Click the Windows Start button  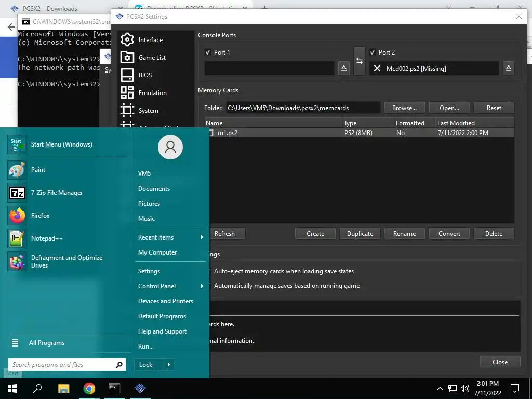(x=12, y=389)
